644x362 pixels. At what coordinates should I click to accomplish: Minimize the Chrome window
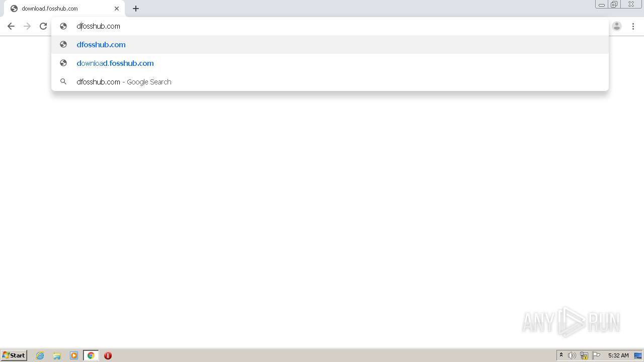coord(602,5)
